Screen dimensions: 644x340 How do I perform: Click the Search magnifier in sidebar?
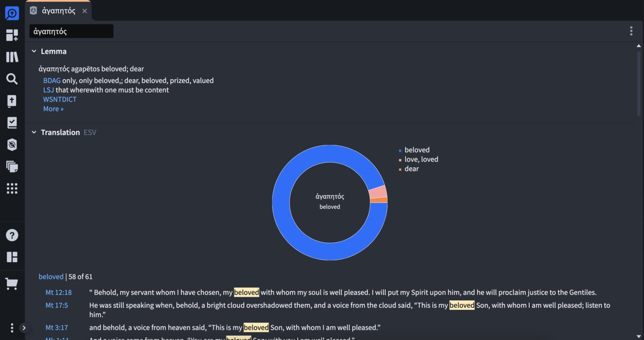(12, 79)
